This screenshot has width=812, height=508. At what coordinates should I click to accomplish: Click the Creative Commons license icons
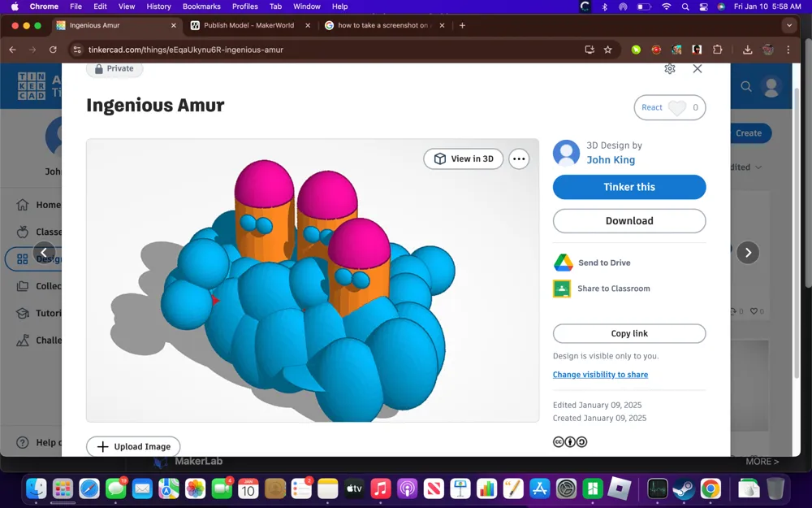[570, 441]
